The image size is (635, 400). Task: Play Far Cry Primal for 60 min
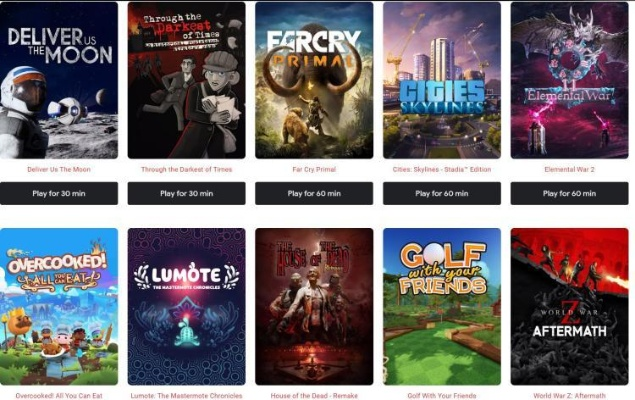(314, 194)
